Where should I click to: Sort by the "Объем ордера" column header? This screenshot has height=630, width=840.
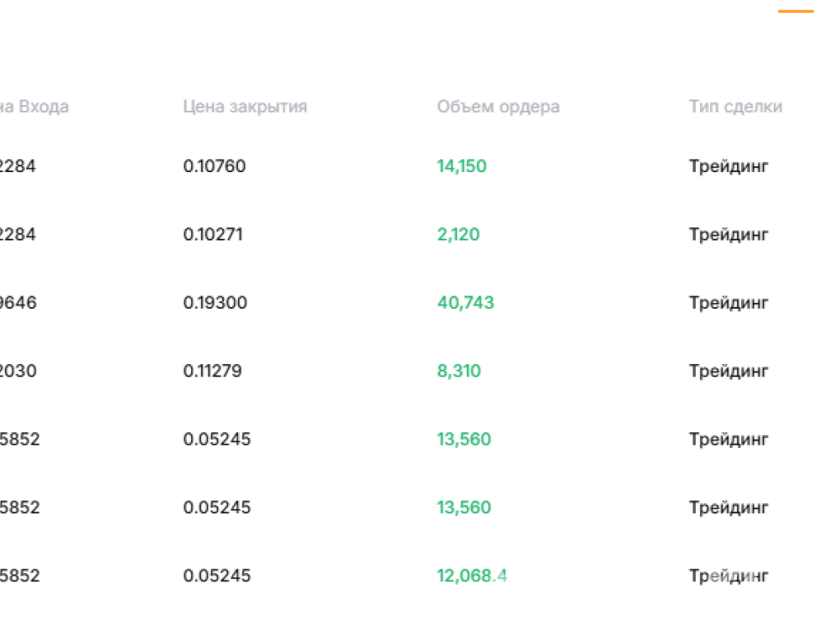[x=498, y=107]
